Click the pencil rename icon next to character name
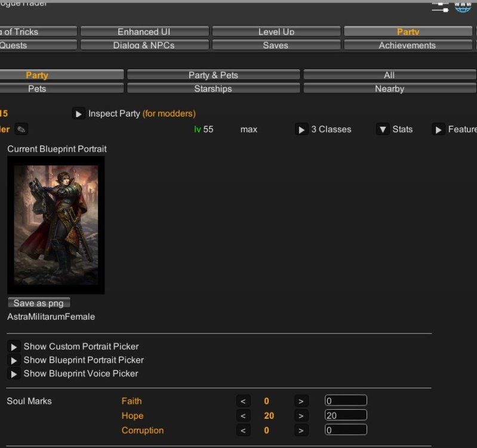 click(x=21, y=130)
